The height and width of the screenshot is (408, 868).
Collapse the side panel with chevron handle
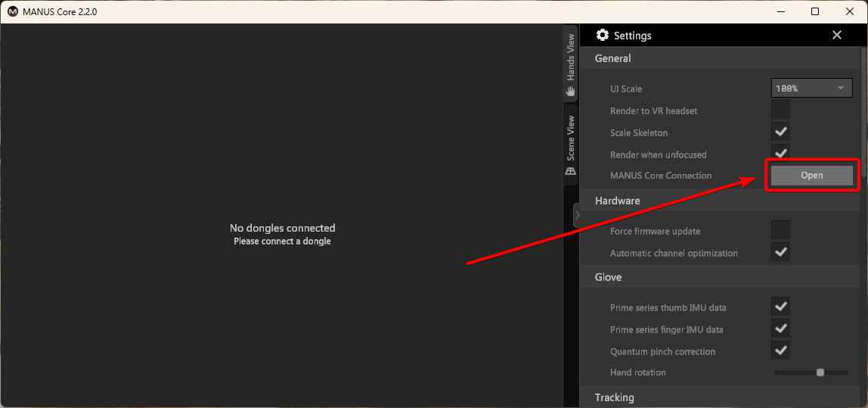(577, 215)
